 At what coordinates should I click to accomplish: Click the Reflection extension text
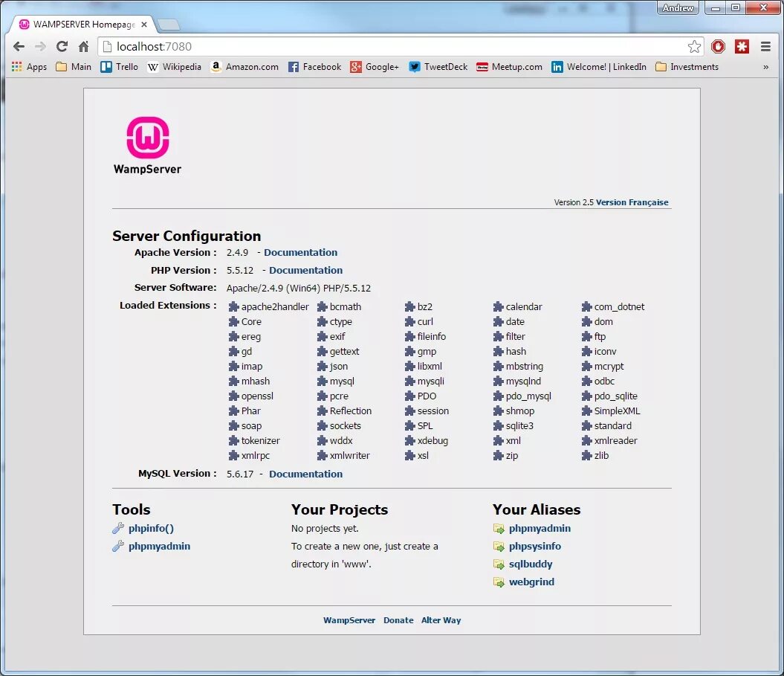[351, 411]
